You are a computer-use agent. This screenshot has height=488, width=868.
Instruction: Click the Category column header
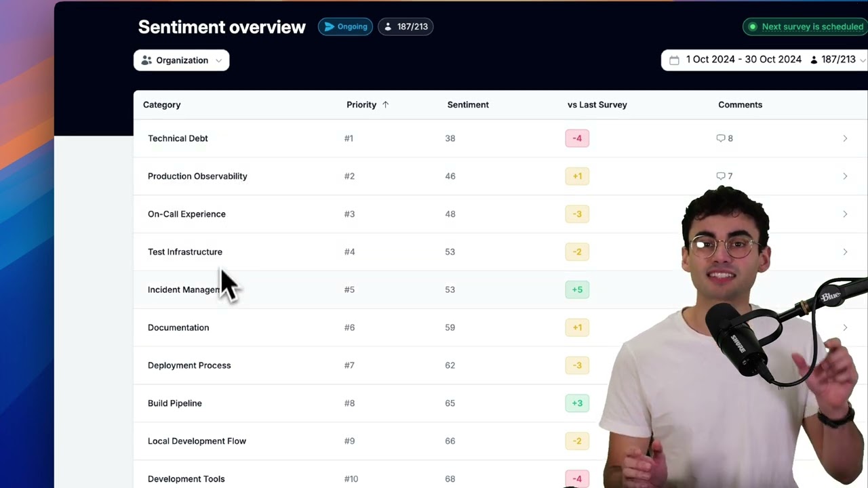pyautogui.click(x=161, y=105)
